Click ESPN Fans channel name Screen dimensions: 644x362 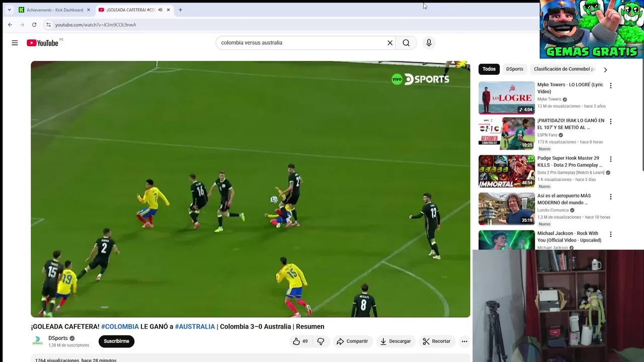coord(547,135)
